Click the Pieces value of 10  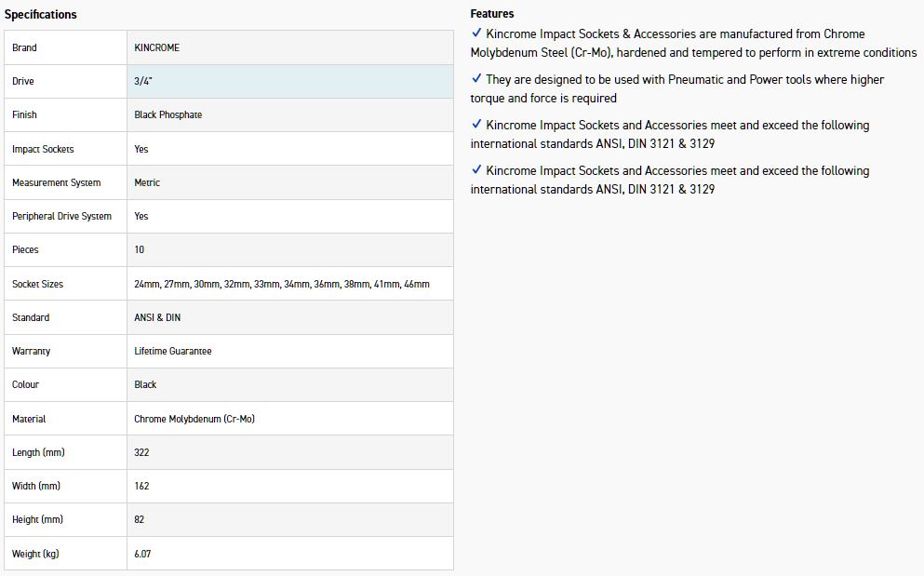[x=140, y=249]
